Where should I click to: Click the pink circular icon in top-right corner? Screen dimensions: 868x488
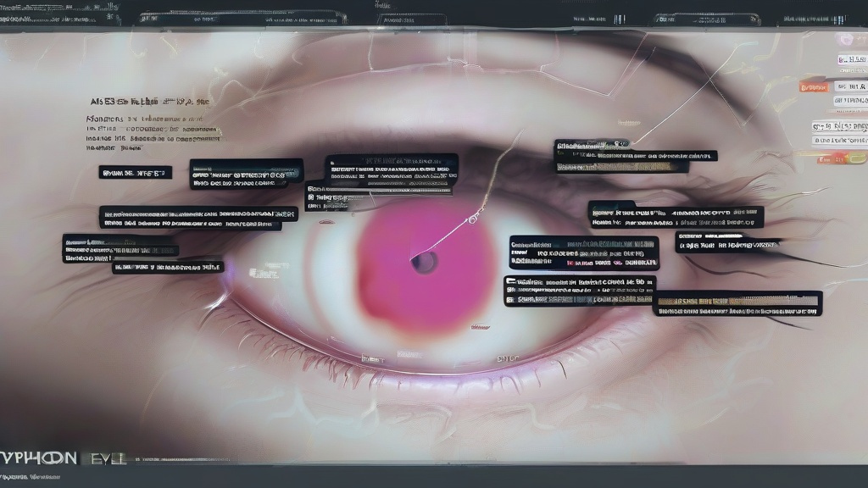coord(845,39)
